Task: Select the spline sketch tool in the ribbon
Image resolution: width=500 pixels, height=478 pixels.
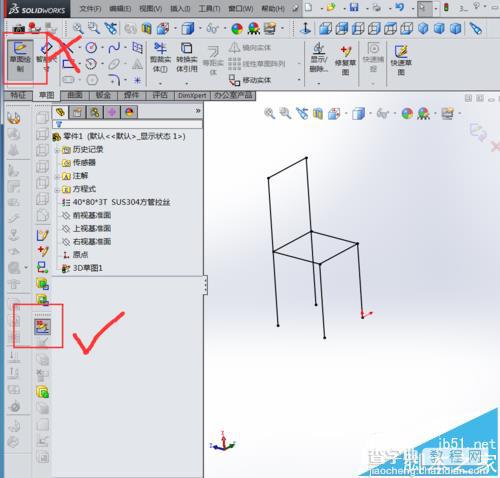Action: coord(114,48)
